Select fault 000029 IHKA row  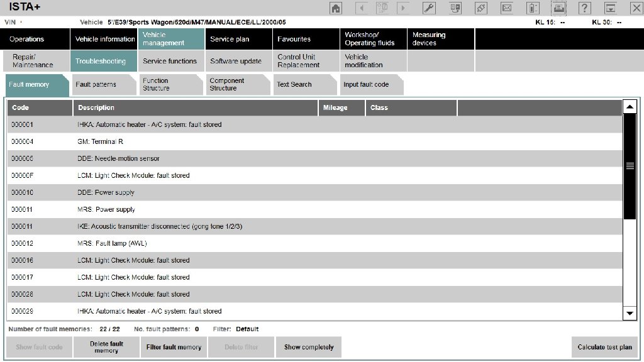[x=314, y=311]
